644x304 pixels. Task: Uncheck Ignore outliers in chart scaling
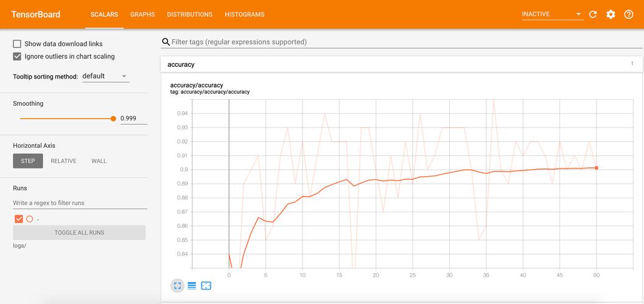coord(17,56)
